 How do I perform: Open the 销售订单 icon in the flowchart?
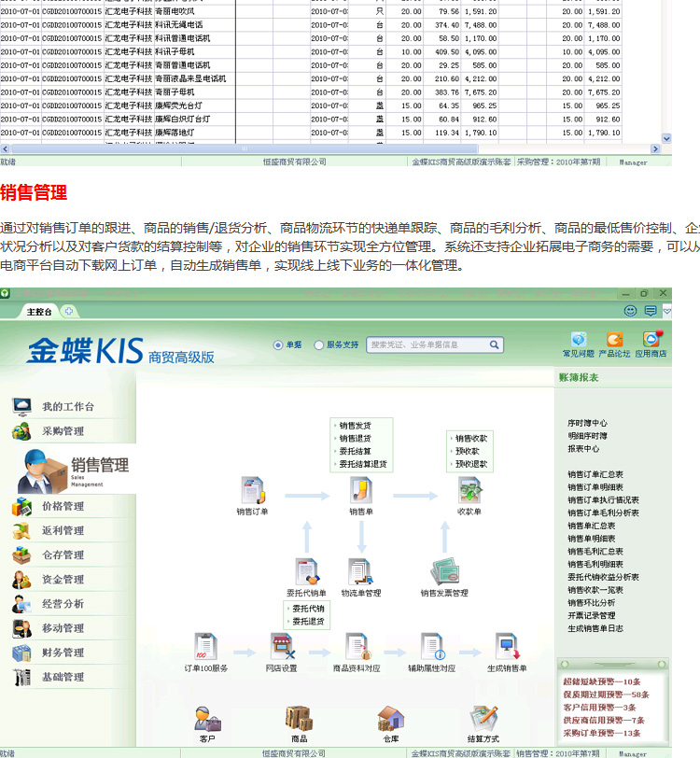(253, 491)
